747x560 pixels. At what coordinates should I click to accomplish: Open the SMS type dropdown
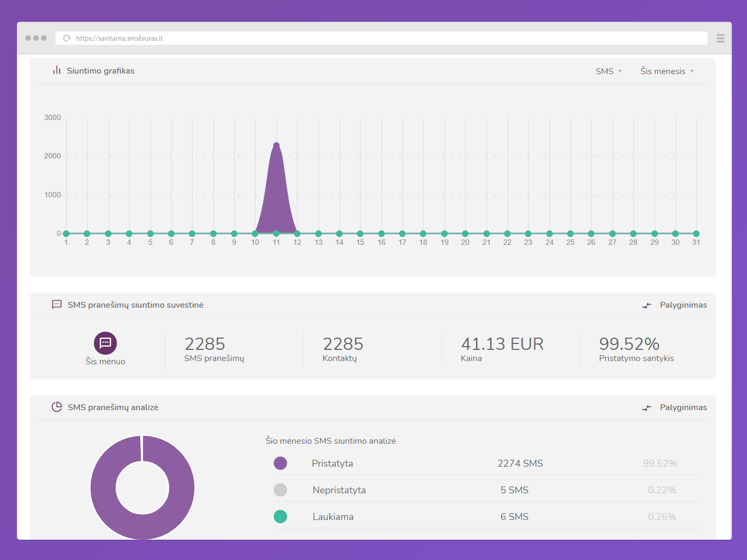[609, 71]
